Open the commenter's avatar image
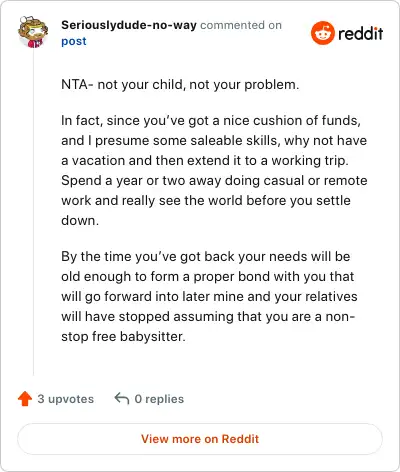 click(x=33, y=32)
